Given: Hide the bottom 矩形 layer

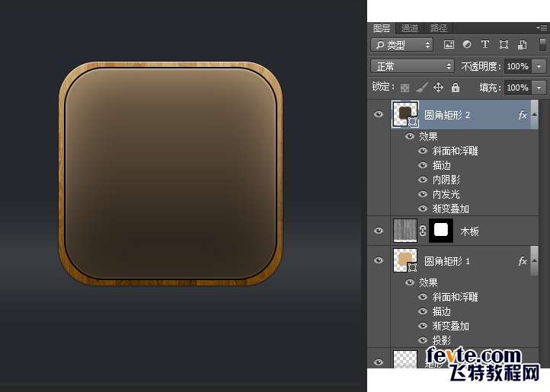Looking at the screenshot, I should [x=379, y=362].
